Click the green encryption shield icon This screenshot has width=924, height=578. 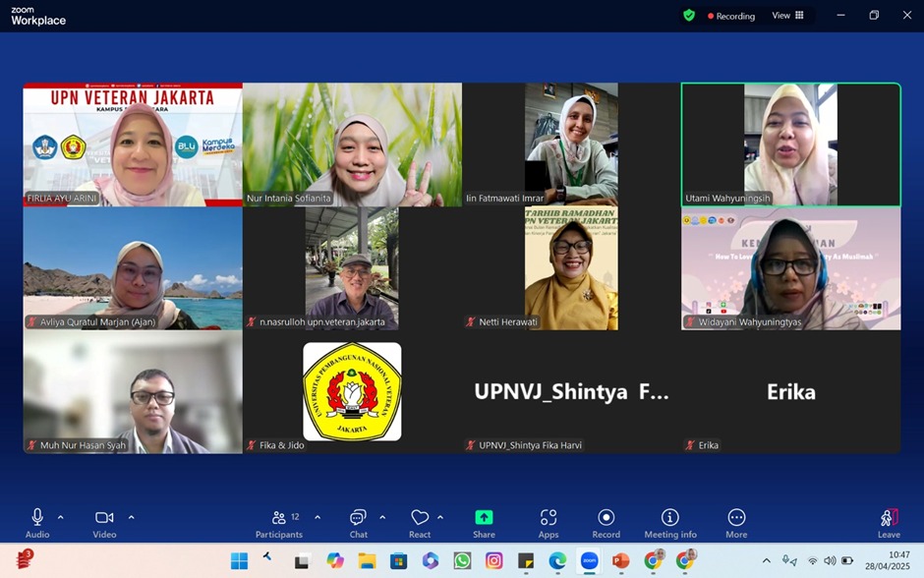click(x=689, y=16)
